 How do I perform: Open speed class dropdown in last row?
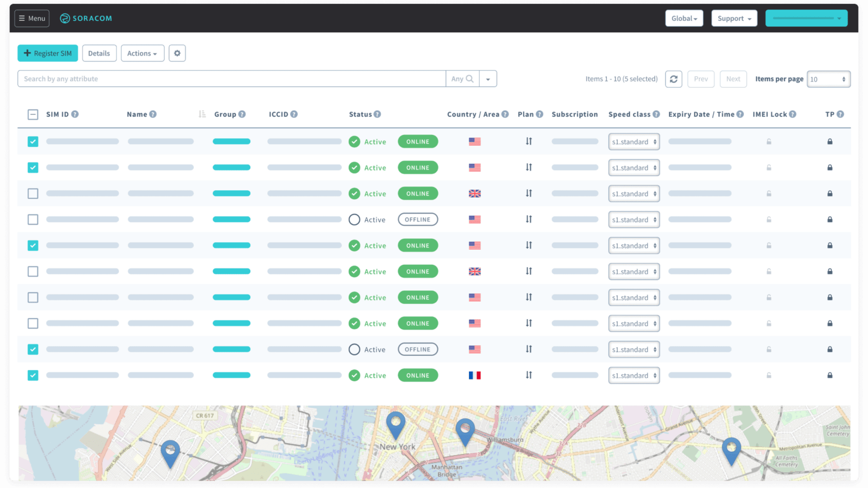click(x=634, y=376)
